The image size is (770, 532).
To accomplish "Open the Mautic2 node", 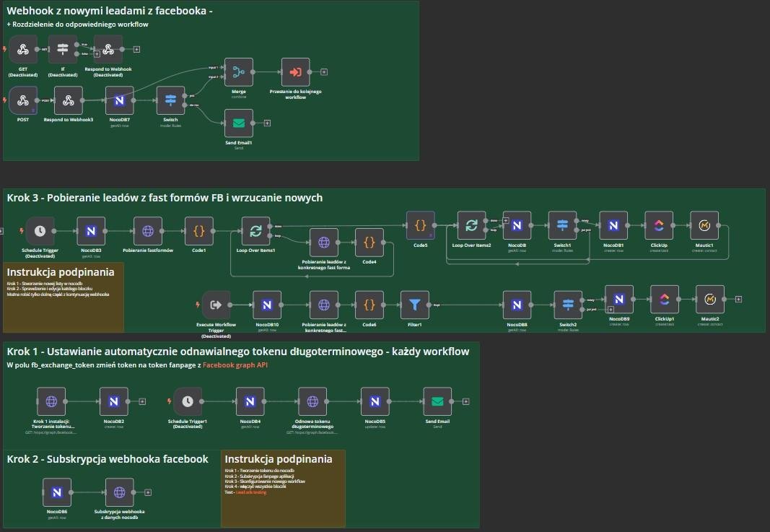I will tap(710, 299).
